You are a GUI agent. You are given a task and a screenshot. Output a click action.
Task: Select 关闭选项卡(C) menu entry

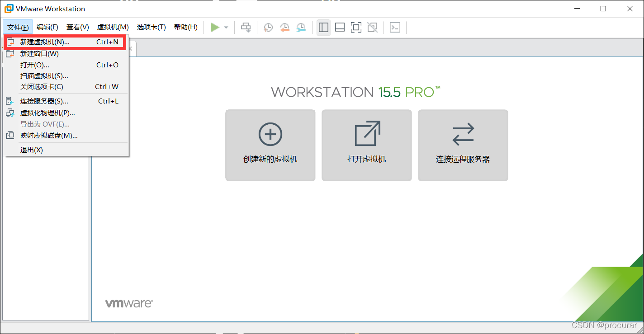click(x=66, y=87)
